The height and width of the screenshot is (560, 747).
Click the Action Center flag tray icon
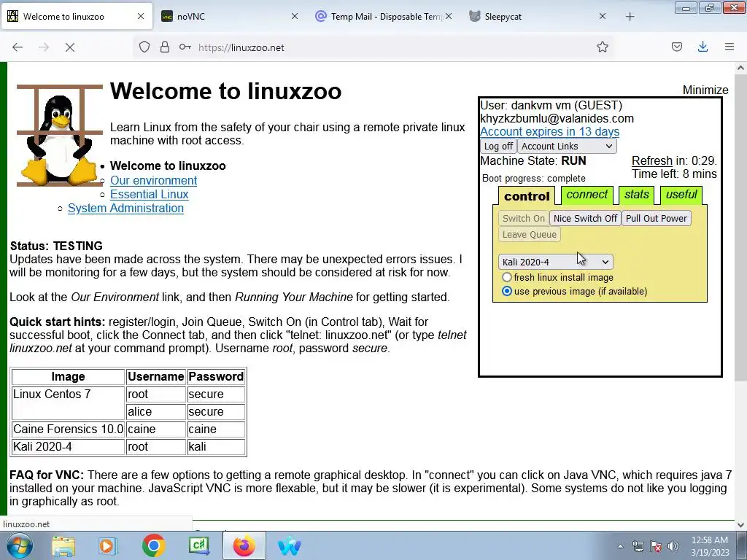656,546
